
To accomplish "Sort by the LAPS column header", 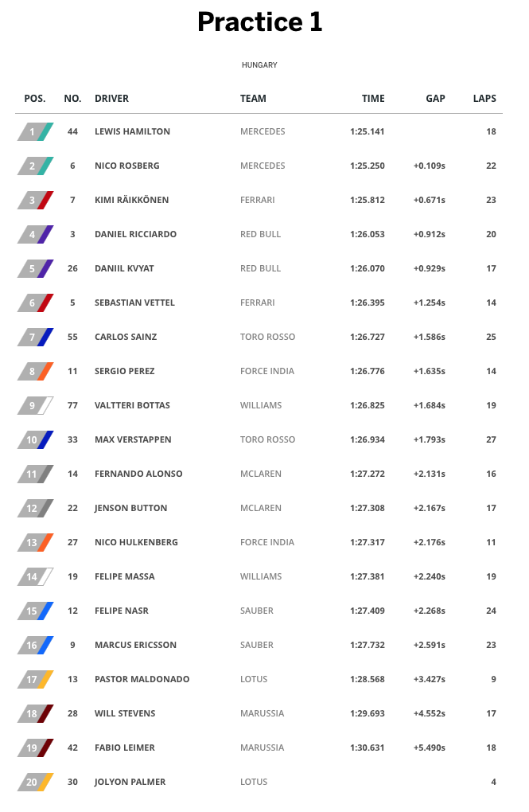I will [x=484, y=99].
